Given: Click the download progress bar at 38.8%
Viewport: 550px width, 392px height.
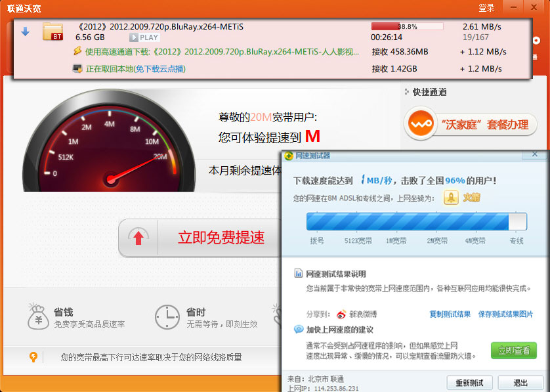Looking at the screenshot, I should pyautogui.click(x=407, y=27).
